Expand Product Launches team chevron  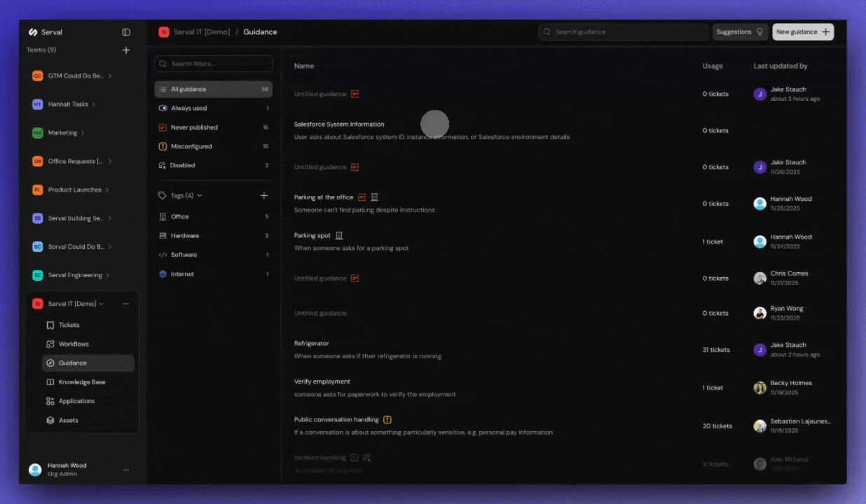[107, 190]
